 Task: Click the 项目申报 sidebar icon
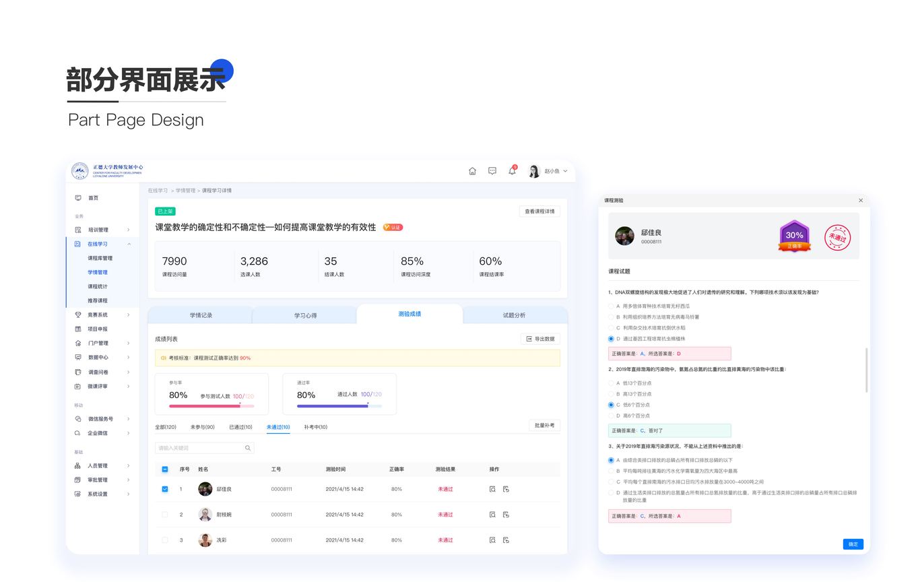point(78,329)
